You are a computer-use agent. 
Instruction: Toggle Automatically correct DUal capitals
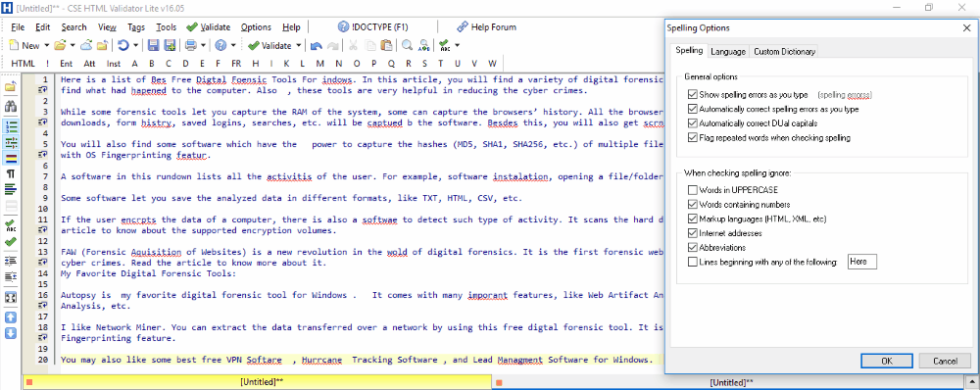(x=692, y=123)
